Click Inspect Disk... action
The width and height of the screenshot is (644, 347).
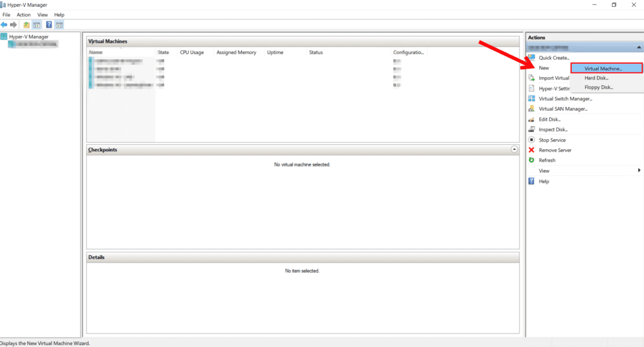pos(553,130)
